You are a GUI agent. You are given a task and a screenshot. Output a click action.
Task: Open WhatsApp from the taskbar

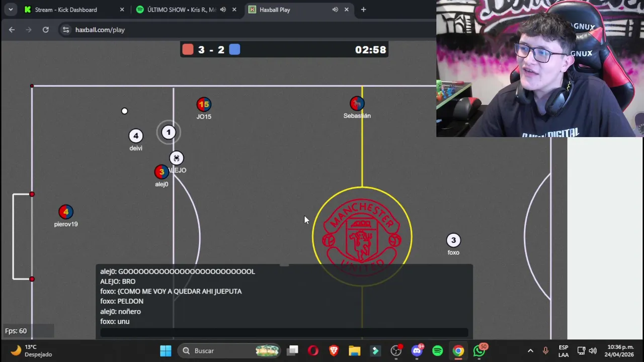click(479, 350)
